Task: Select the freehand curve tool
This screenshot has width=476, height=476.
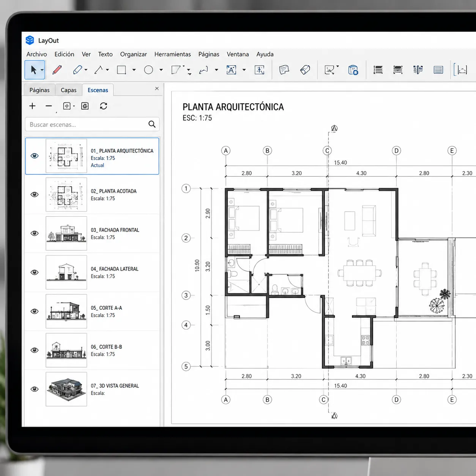Action: point(204,70)
